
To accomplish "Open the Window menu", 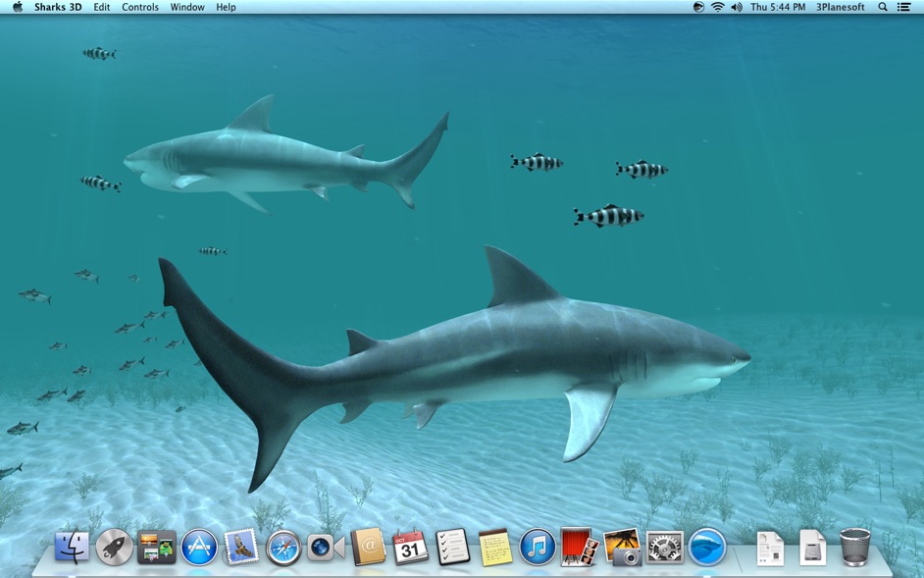I will pyautogui.click(x=186, y=7).
